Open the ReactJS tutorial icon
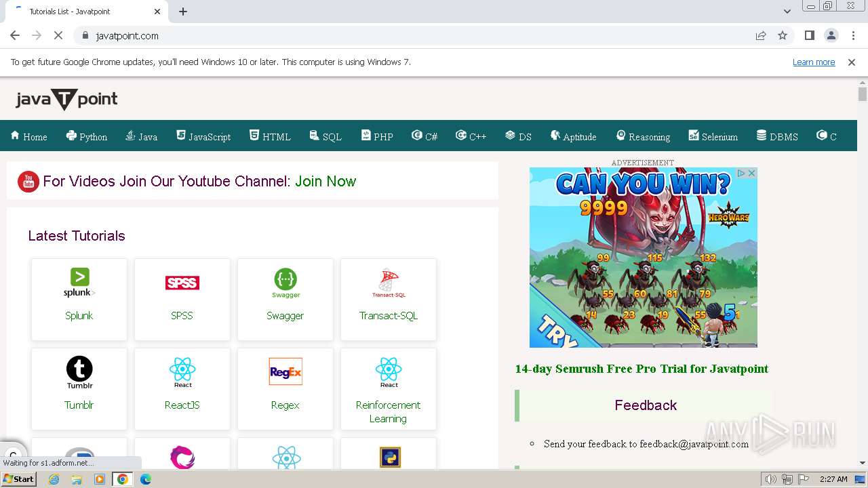 pyautogui.click(x=182, y=372)
